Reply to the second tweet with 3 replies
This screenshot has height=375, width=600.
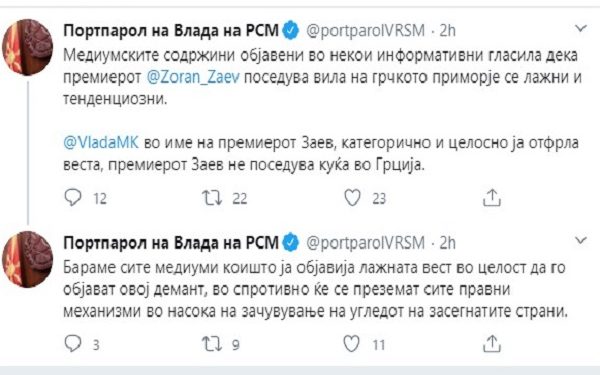click(x=73, y=343)
